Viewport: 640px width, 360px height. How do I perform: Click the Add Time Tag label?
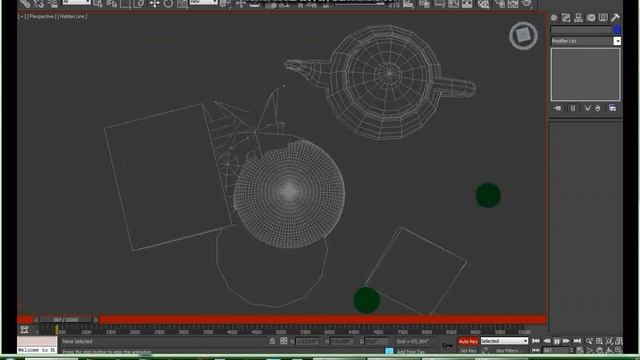tap(411, 352)
